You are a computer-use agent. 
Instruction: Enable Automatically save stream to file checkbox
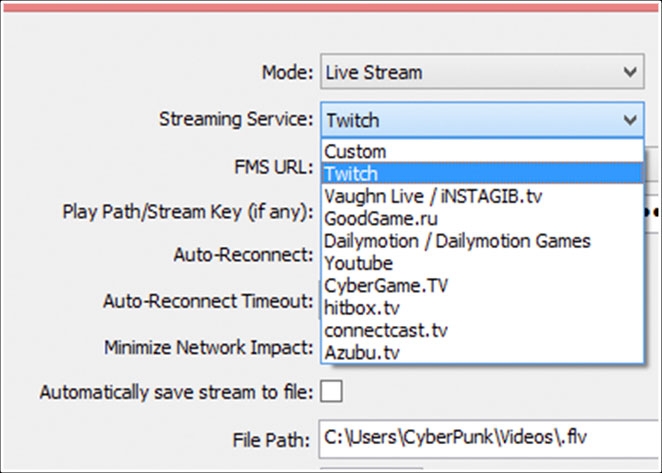pos(330,392)
